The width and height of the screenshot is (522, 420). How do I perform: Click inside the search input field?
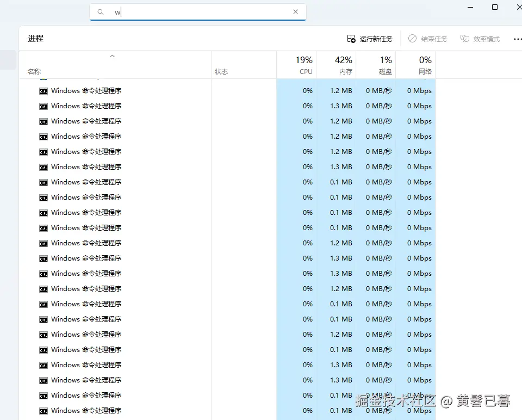point(190,11)
